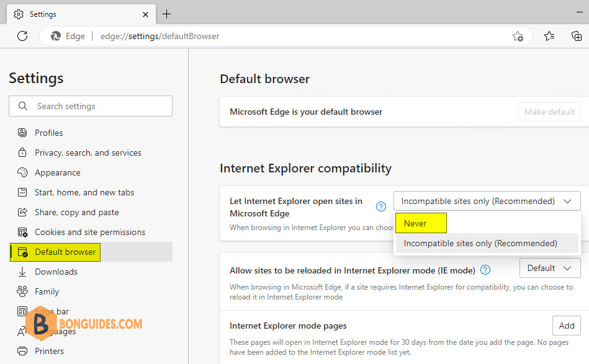Click the Start, home, new tabs icon
The width and height of the screenshot is (589, 364).
[22, 192]
